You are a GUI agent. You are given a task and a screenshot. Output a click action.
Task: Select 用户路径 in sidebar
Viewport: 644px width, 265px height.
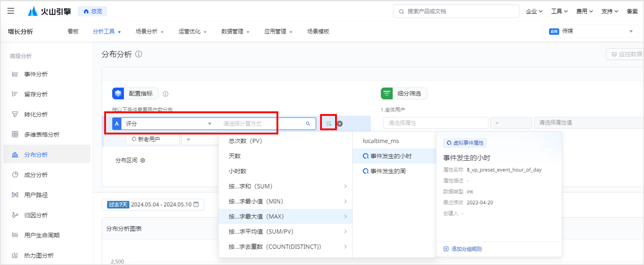pyautogui.click(x=47, y=195)
